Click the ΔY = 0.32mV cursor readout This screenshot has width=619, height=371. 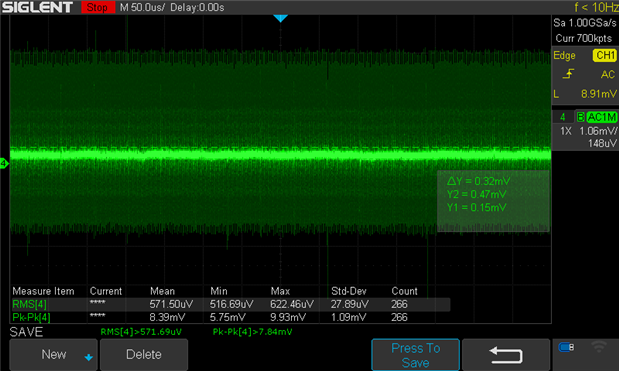[x=478, y=181]
